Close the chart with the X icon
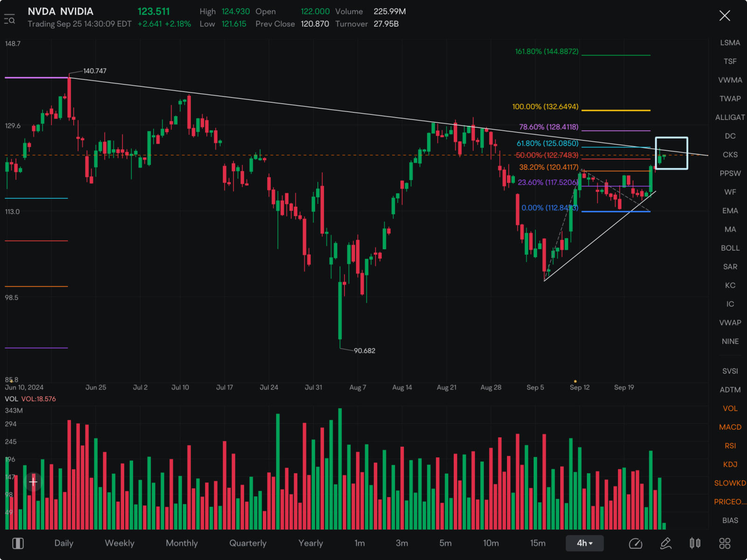Image resolution: width=747 pixels, height=560 pixels. pos(725,16)
